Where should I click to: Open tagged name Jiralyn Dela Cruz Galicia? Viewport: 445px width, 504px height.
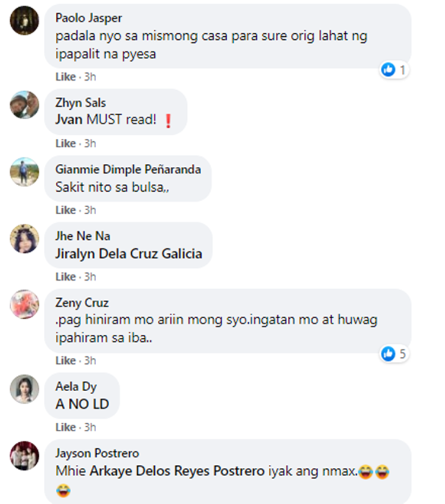pos(129,254)
